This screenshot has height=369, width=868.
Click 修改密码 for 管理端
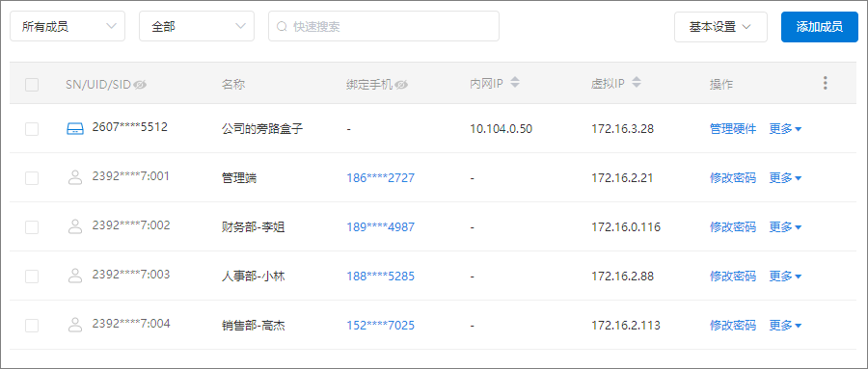(x=733, y=178)
